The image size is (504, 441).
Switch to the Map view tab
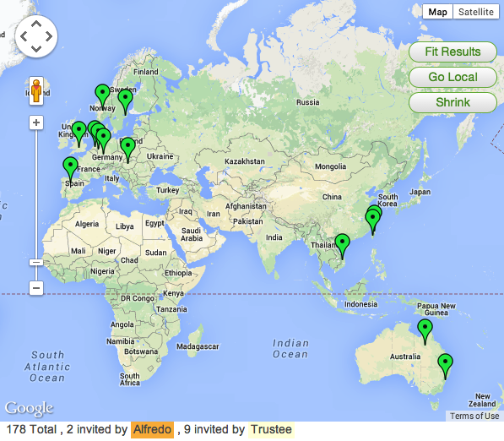[438, 12]
